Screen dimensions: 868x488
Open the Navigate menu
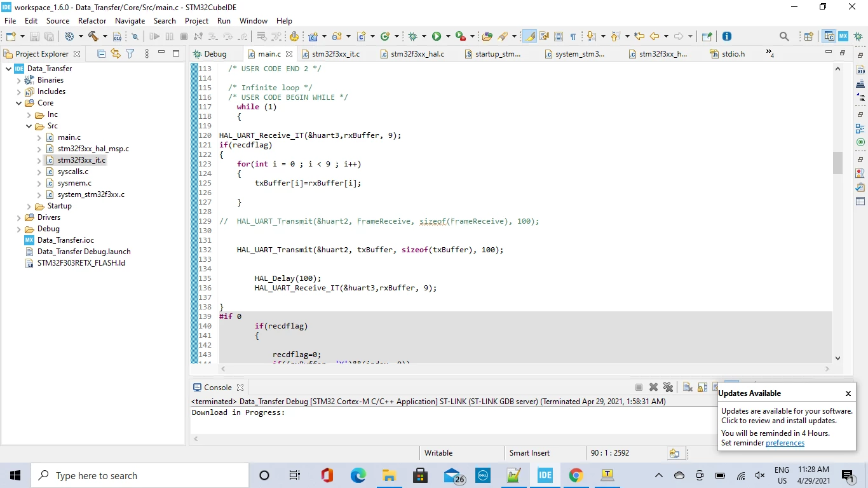coord(130,21)
